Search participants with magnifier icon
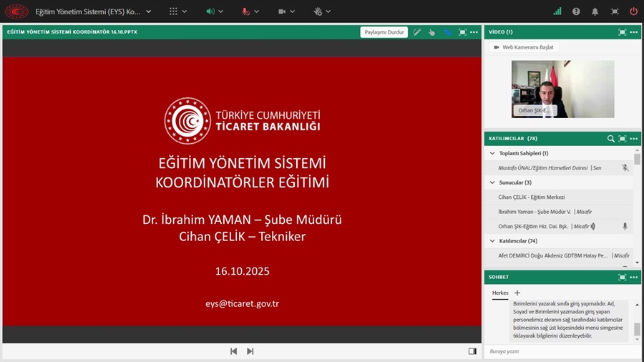644x362 pixels. 610,138
